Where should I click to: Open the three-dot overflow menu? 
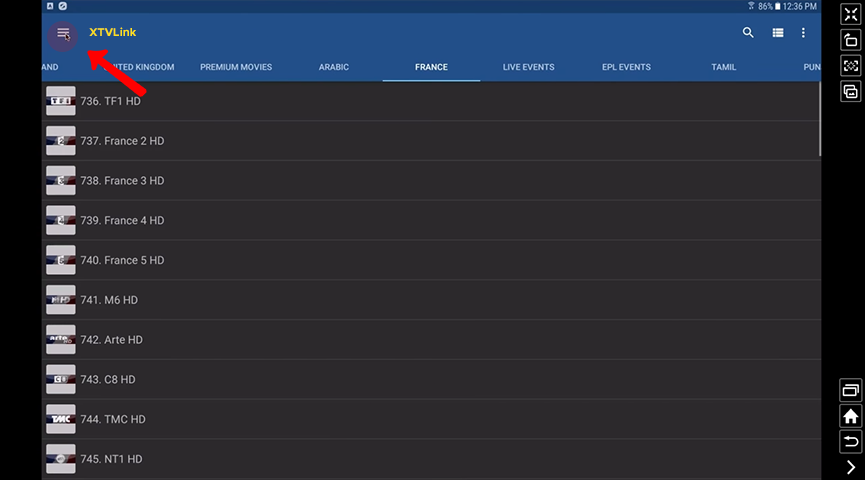pos(803,33)
